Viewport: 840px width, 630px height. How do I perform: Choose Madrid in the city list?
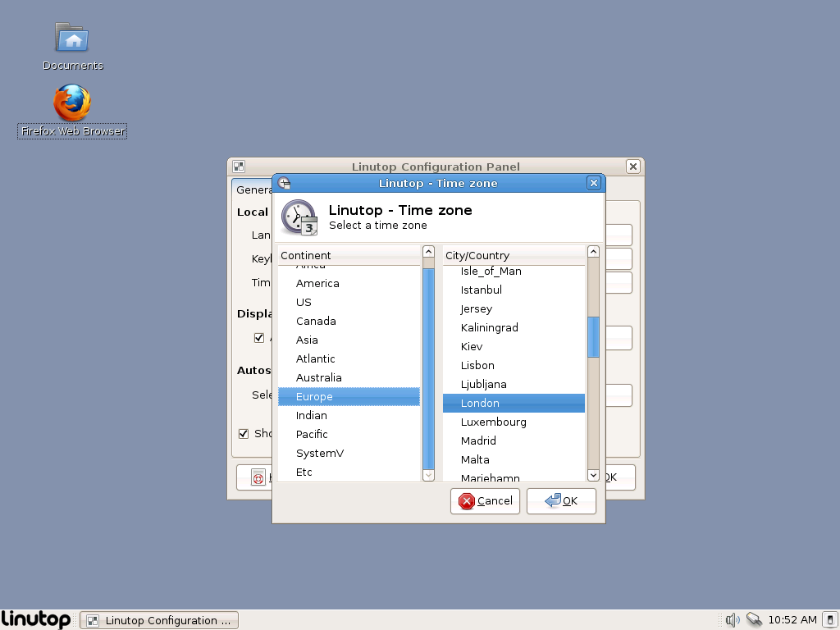(514, 441)
